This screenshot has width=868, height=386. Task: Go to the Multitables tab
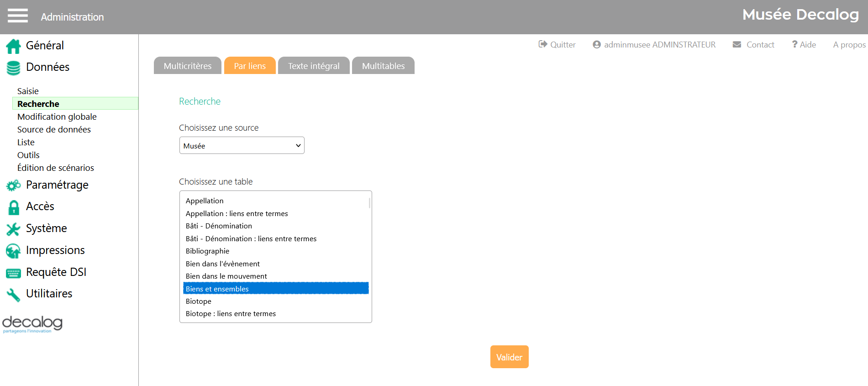point(383,66)
